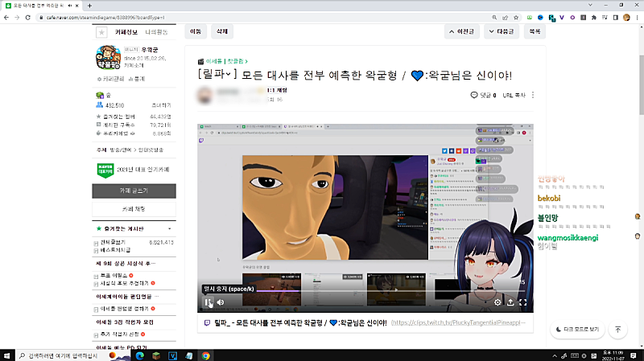Mute the video player volume icon
Viewport: 644px width, 361px height.
pos(221,302)
